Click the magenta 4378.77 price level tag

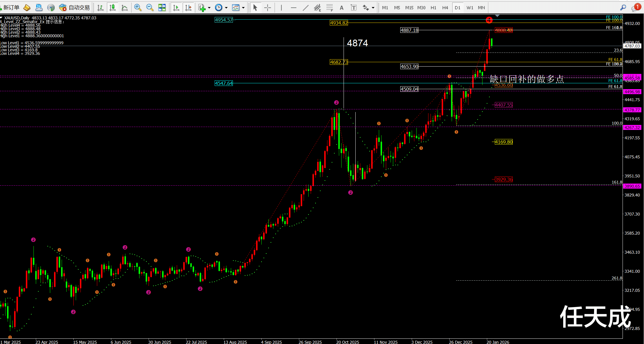click(x=632, y=110)
